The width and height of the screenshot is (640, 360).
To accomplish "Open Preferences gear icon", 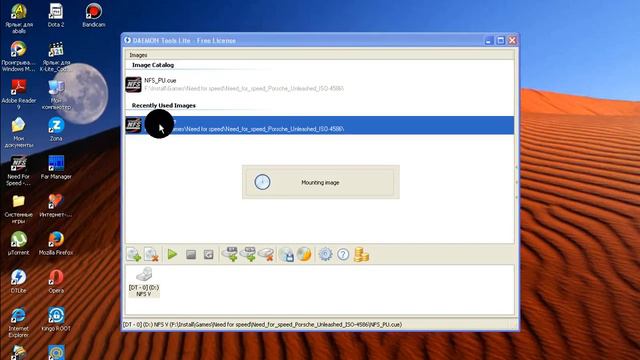I will pos(325,254).
